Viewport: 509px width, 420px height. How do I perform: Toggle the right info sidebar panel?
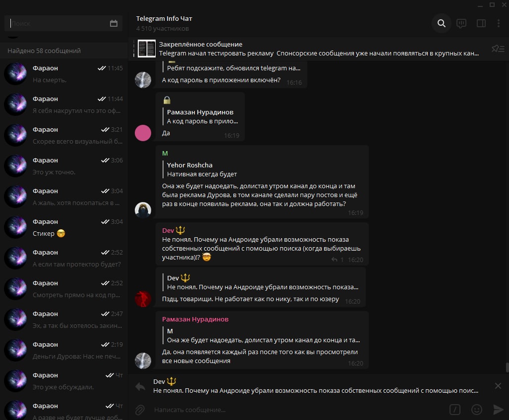coord(481,23)
